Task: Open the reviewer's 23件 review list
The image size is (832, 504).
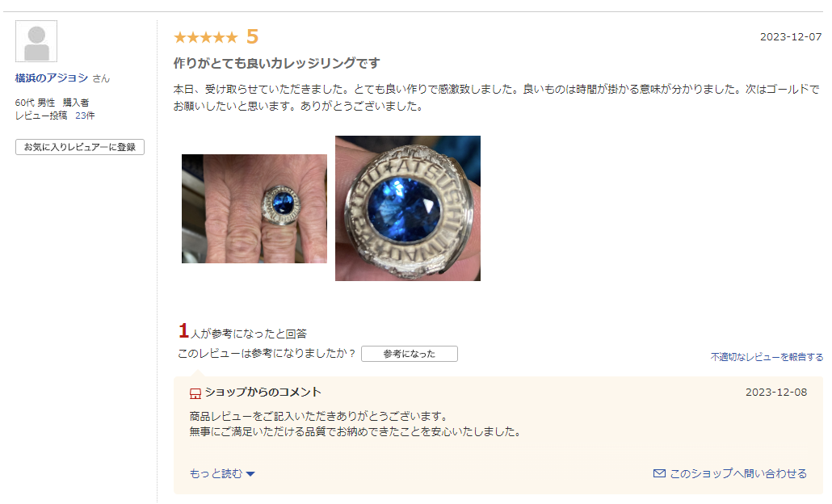Action: pyautogui.click(x=85, y=115)
